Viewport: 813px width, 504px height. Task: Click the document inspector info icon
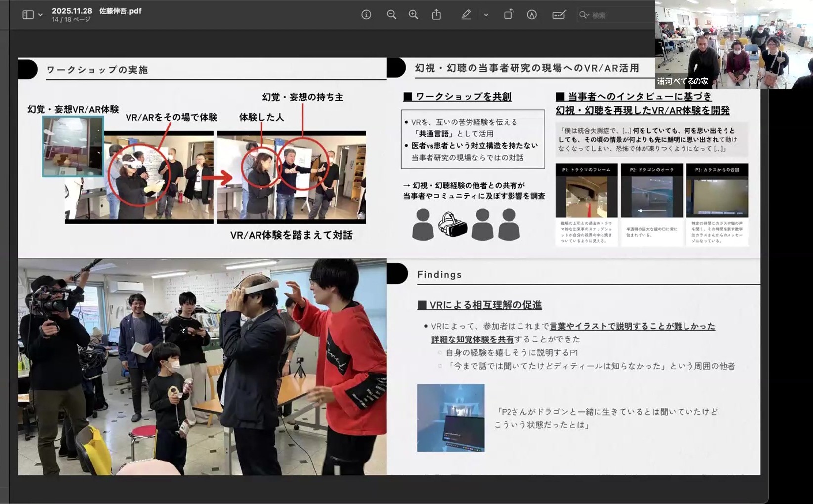[x=366, y=15]
